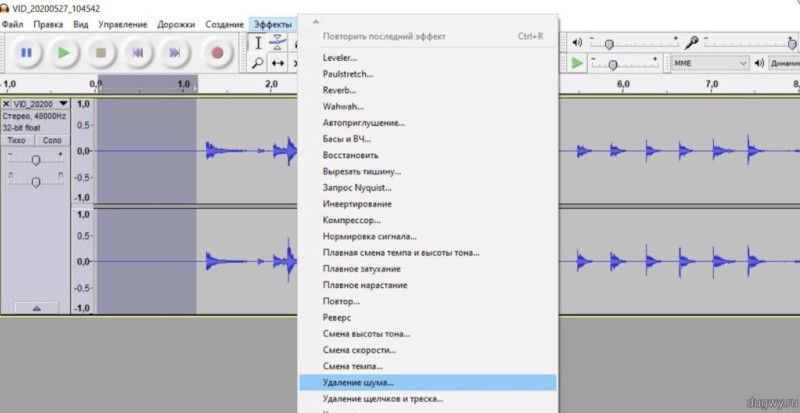This screenshot has height=413, width=800.
Task: Click the Стерео, 48000Hz track info text
Action: click(x=34, y=116)
